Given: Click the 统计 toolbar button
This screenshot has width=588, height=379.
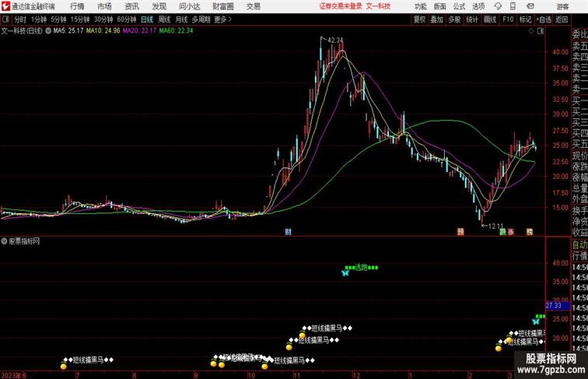Looking at the screenshot, I should [472, 19].
